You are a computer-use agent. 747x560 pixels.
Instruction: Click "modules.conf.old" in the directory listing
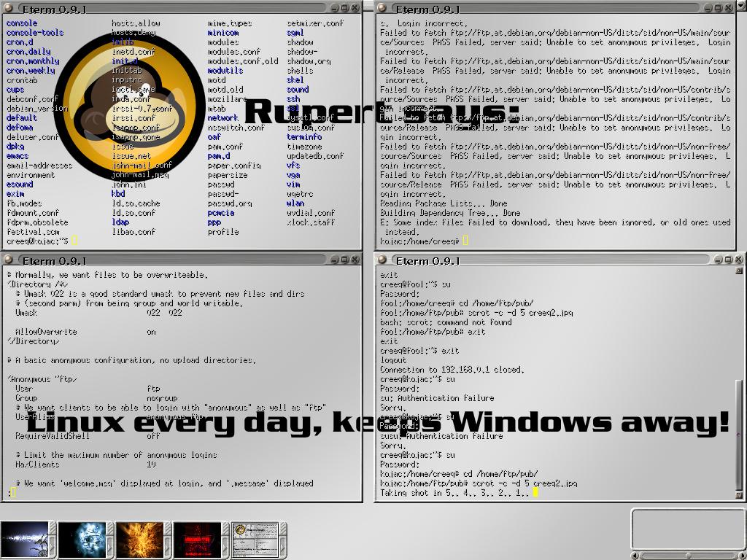243,61
